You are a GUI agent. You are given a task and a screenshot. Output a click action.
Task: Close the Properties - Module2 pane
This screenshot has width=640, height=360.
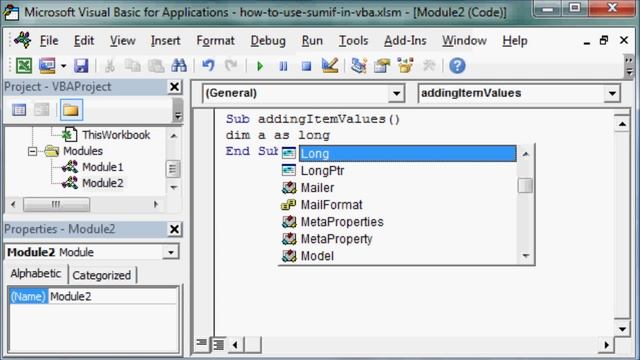[174, 229]
